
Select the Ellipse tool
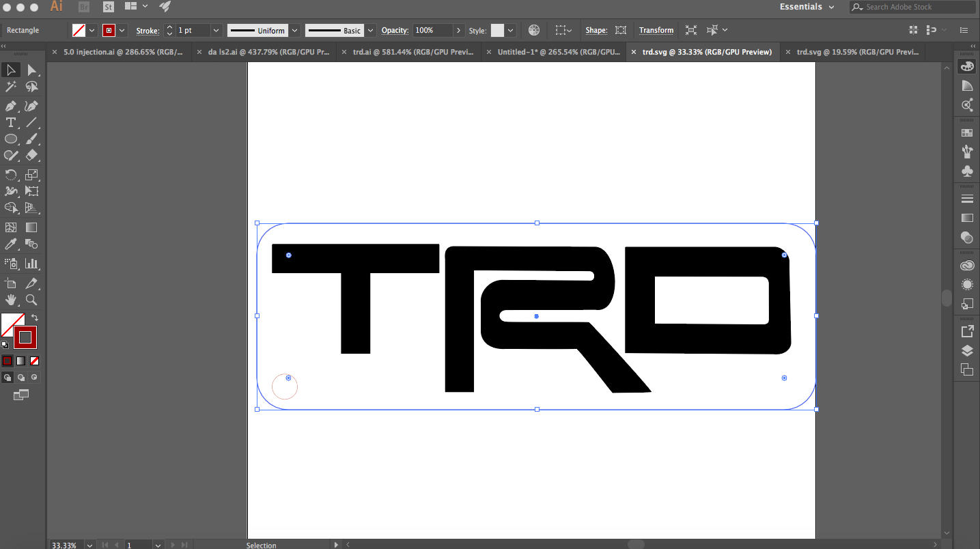(x=11, y=139)
